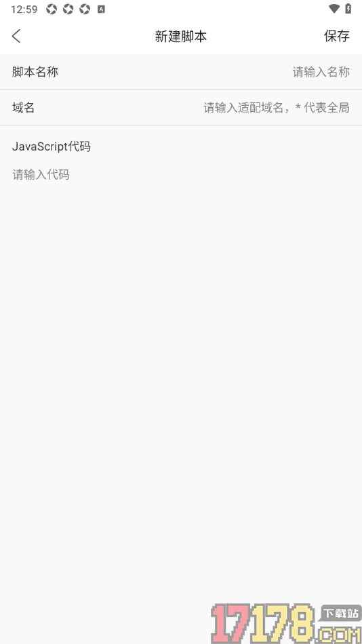Go back using the left arrow

click(16, 36)
